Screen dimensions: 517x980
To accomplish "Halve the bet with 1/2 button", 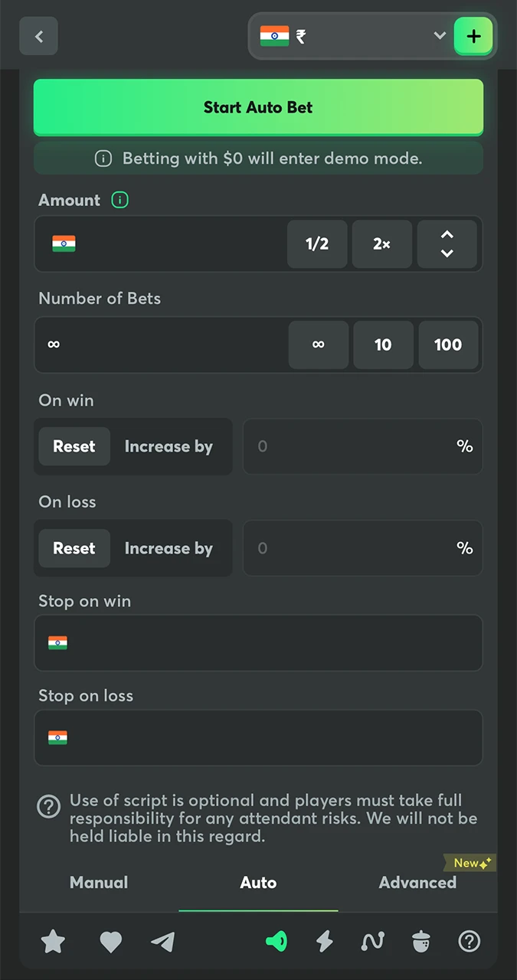I will [x=316, y=244].
